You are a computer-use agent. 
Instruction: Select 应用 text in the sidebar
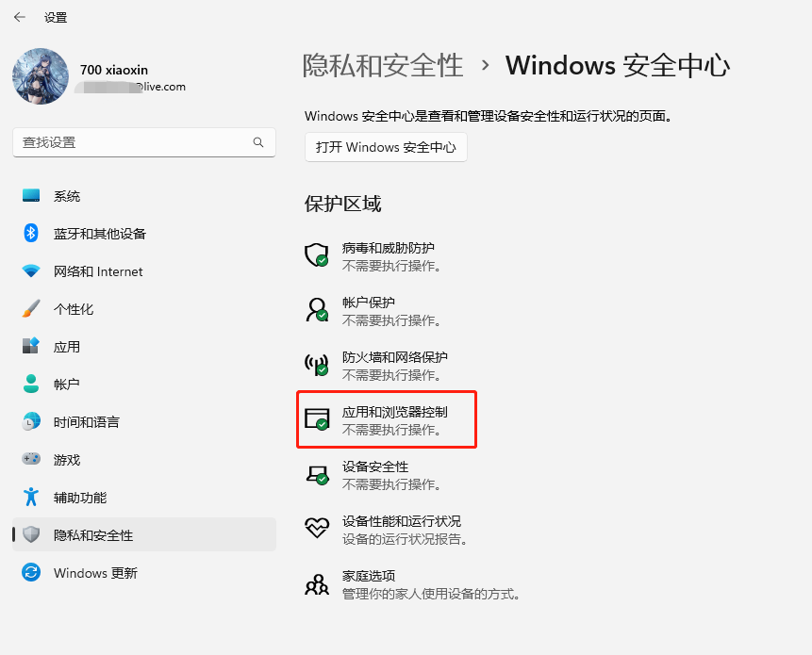67,347
